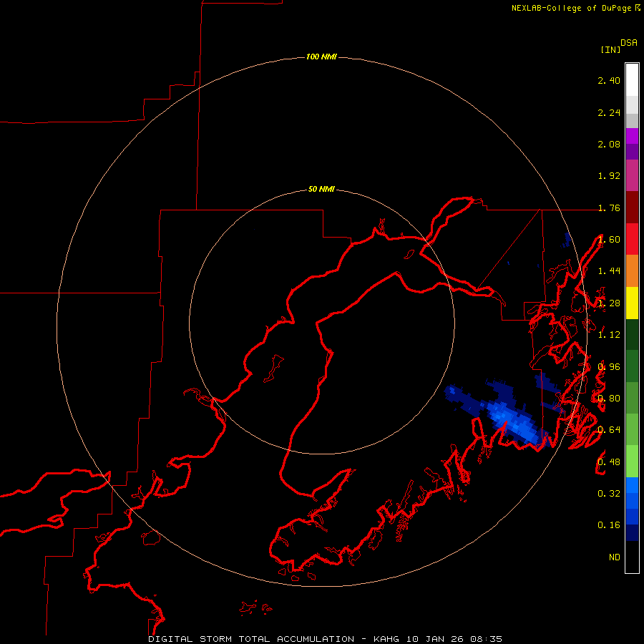The image size is (644, 644).
Task: Click the [IN] units label
Action: pos(610,49)
